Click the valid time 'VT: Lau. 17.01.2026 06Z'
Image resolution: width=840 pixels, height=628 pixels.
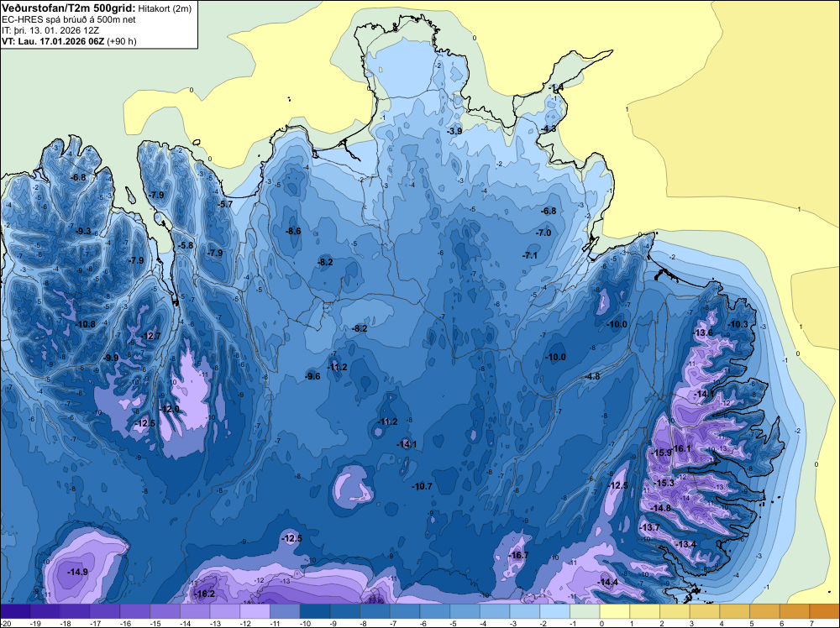(53, 41)
